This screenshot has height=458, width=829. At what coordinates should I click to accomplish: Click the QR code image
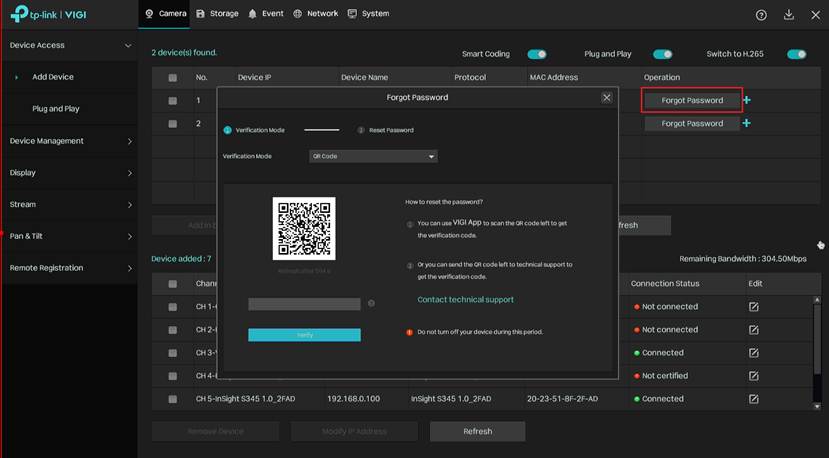pyautogui.click(x=304, y=228)
